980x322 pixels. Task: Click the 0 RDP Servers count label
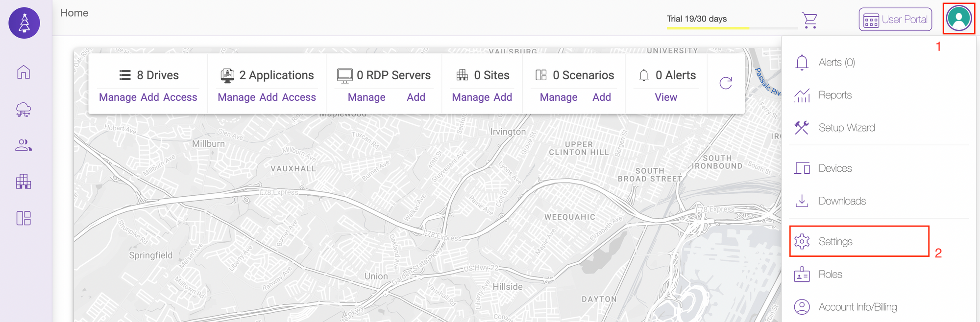pyautogui.click(x=394, y=75)
